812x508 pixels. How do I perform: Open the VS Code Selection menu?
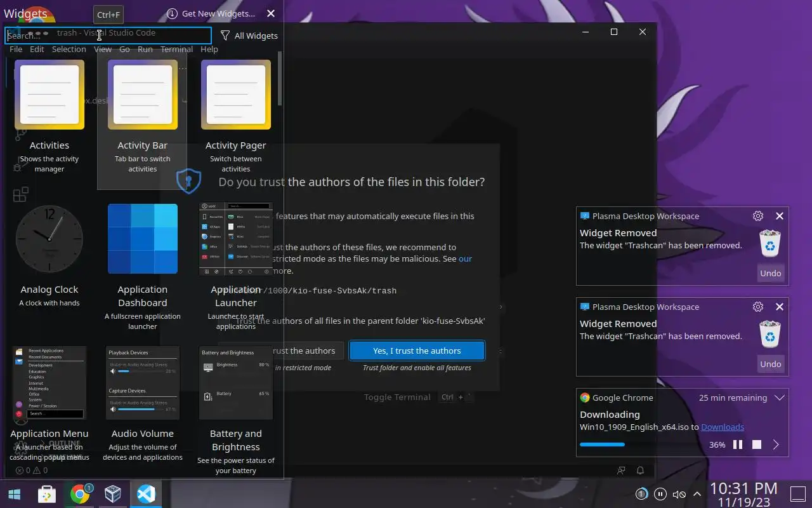tap(69, 49)
